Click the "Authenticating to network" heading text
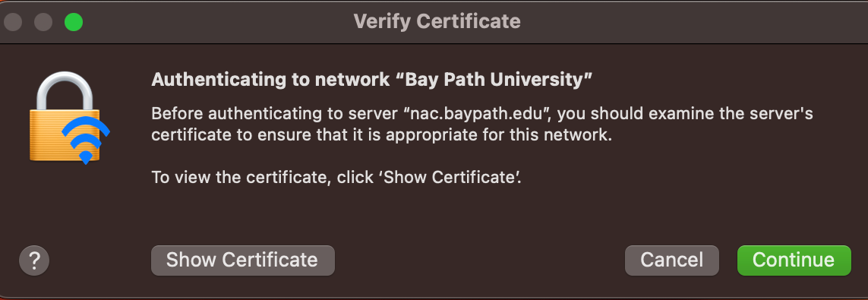 click(270, 80)
